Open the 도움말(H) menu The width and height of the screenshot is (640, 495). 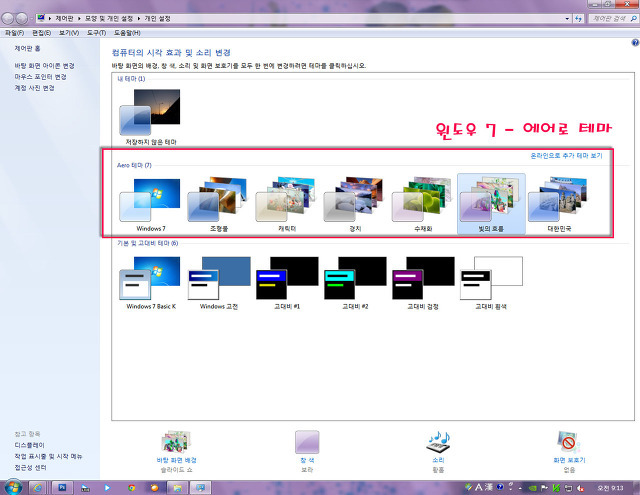pyautogui.click(x=127, y=33)
